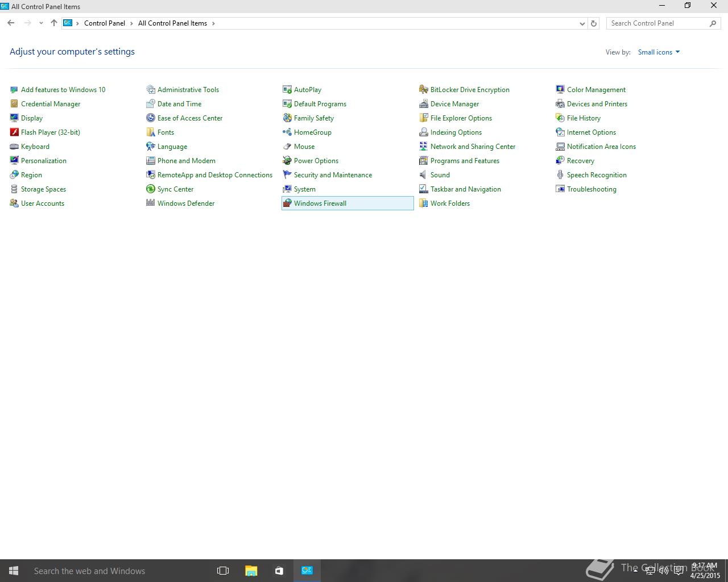
Task: Click the Network and Sharing Center icon
Action: tap(424, 146)
